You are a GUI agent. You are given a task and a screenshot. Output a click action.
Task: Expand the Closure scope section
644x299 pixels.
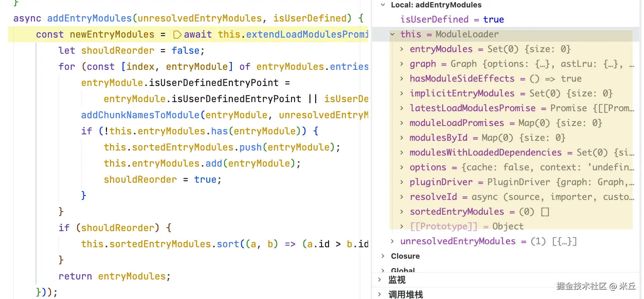[x=383, y=256]
